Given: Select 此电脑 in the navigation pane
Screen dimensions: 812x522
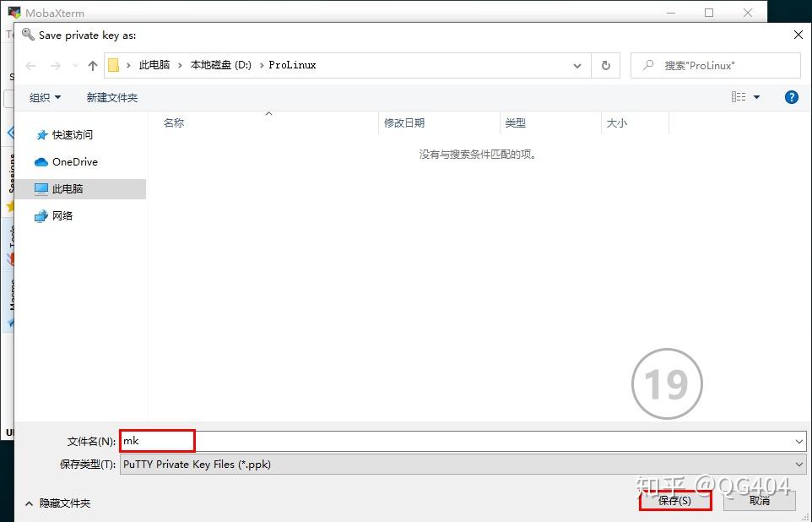Looking at the screenshot, I should (68, 189).
